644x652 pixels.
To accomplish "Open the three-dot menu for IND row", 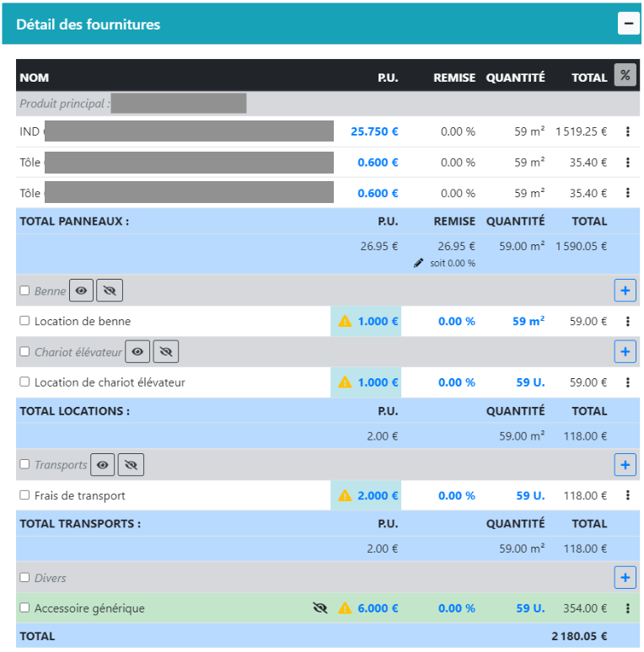I will 627,131.
